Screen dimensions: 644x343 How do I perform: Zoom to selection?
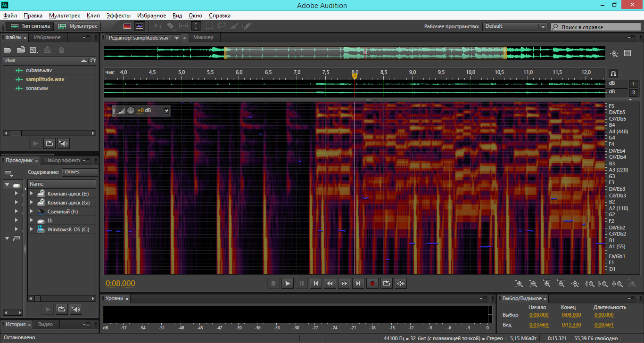point(617,284)
